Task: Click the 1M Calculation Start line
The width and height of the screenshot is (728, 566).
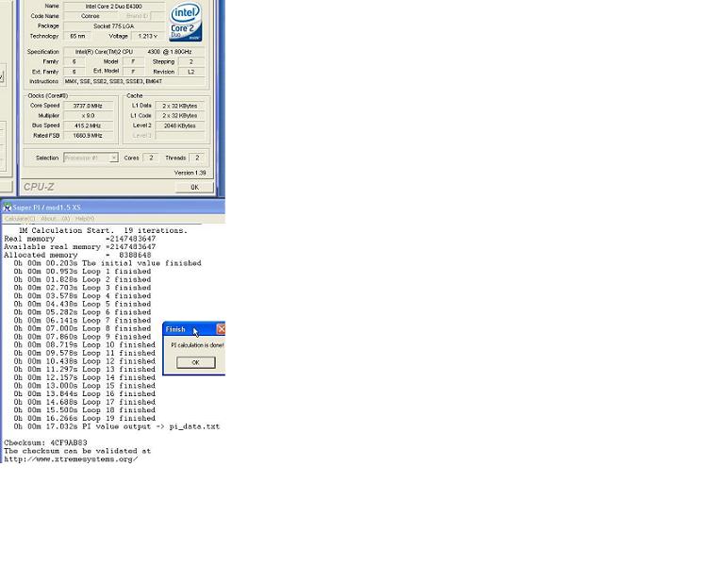Action: (x=103, y=231)
